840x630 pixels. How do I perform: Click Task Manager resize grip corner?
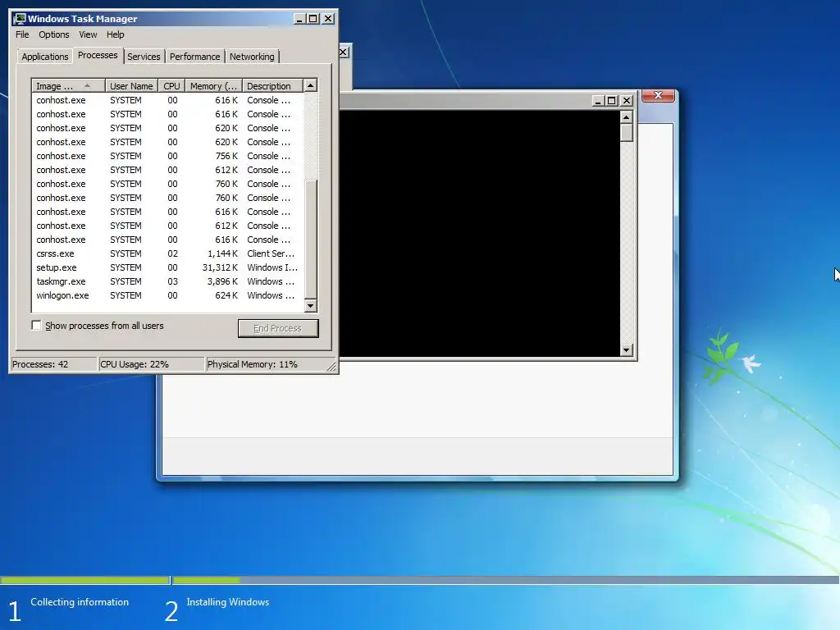pos(331,366)
